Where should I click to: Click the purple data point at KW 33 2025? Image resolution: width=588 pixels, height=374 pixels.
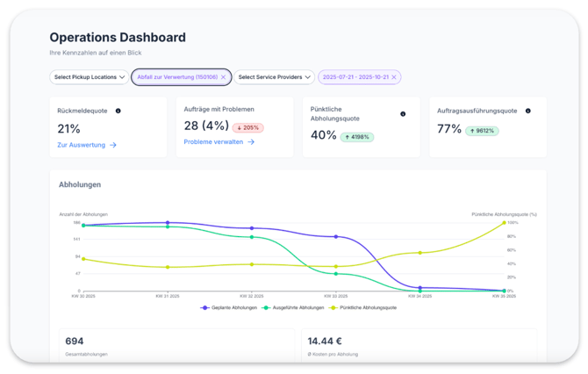[335, 237]
